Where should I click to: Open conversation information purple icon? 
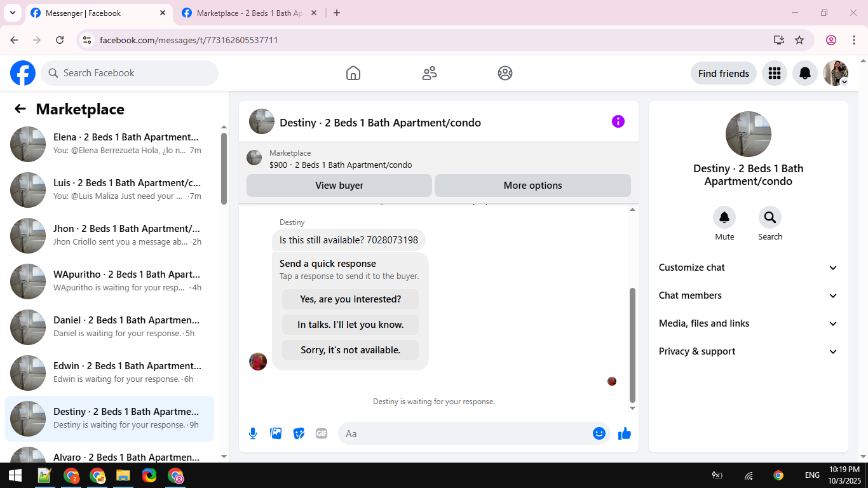[618, 121]
